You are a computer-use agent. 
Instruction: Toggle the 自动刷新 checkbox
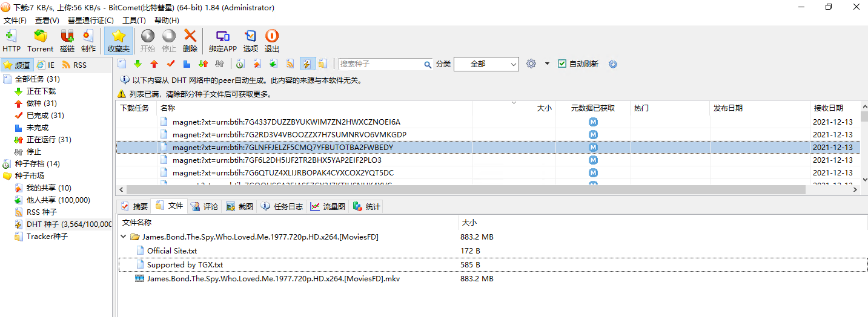pos(562,64)
